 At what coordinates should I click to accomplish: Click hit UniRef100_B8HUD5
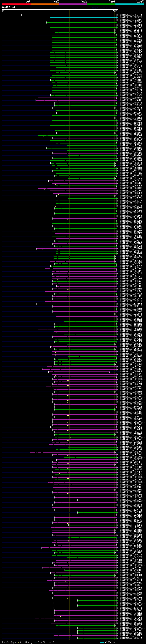point(131,53)
